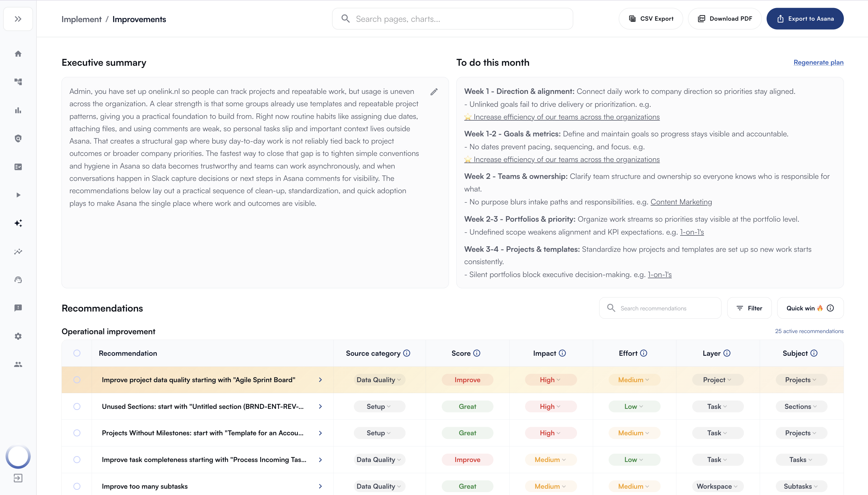
Task: Click 25 active recommendations text
Action: [809, 331]
